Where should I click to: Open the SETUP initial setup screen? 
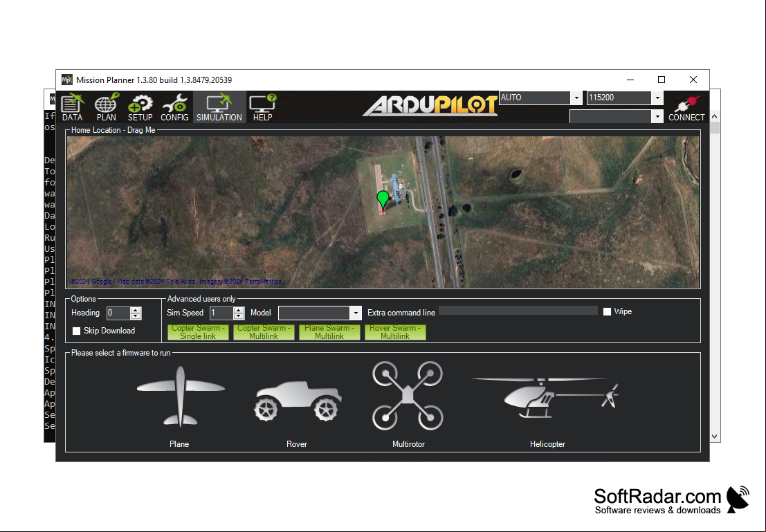140,107
